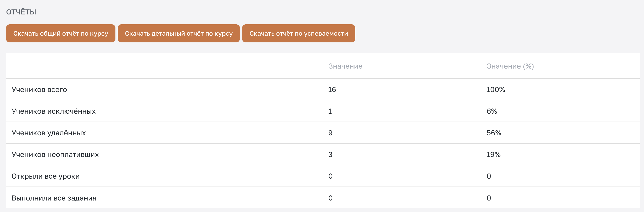
Task: Select the 6% cell for excluded students
Action: (x=491, y=111)
